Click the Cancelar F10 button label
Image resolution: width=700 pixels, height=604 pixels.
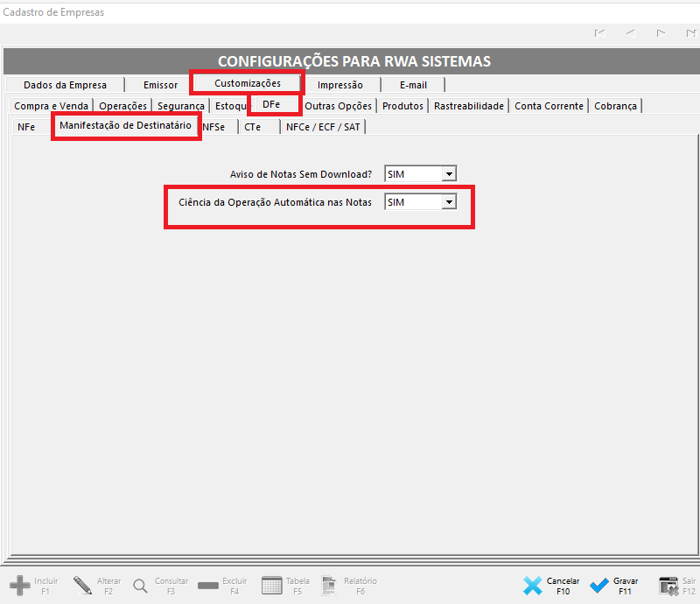(563, 586)
